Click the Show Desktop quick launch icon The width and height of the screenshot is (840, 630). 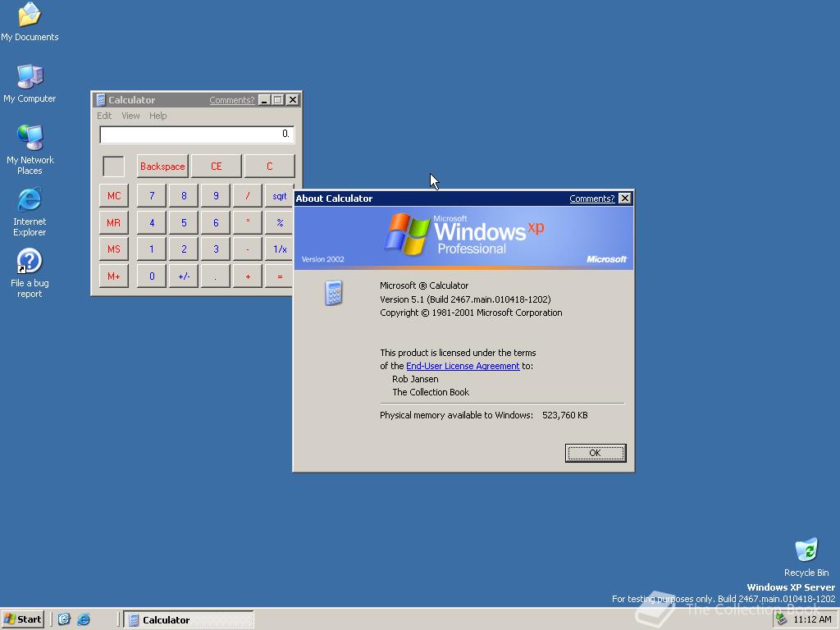[64, 619]
